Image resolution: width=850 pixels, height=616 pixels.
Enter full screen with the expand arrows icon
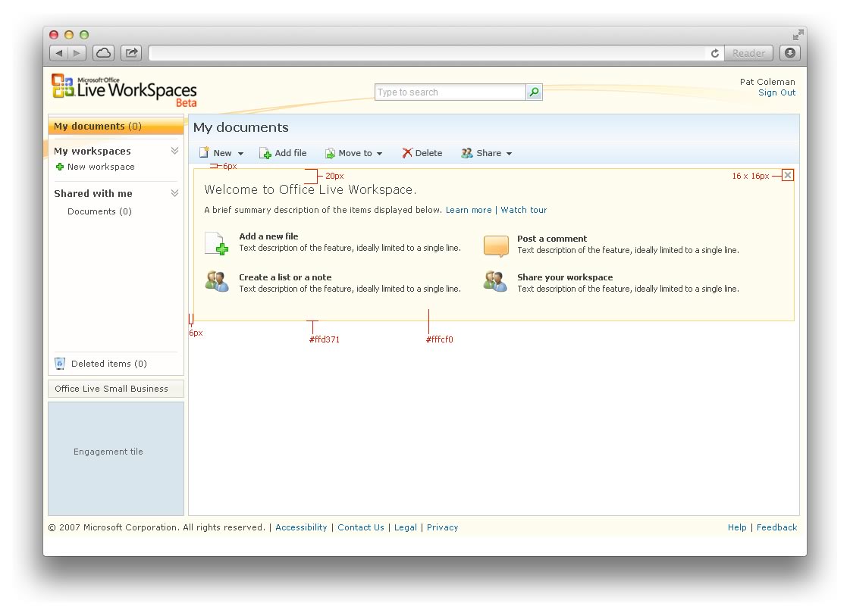coord(798,35)
